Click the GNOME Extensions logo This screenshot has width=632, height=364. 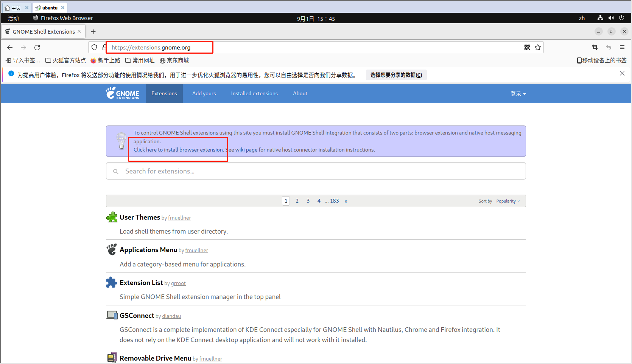(x=123, y=93)
